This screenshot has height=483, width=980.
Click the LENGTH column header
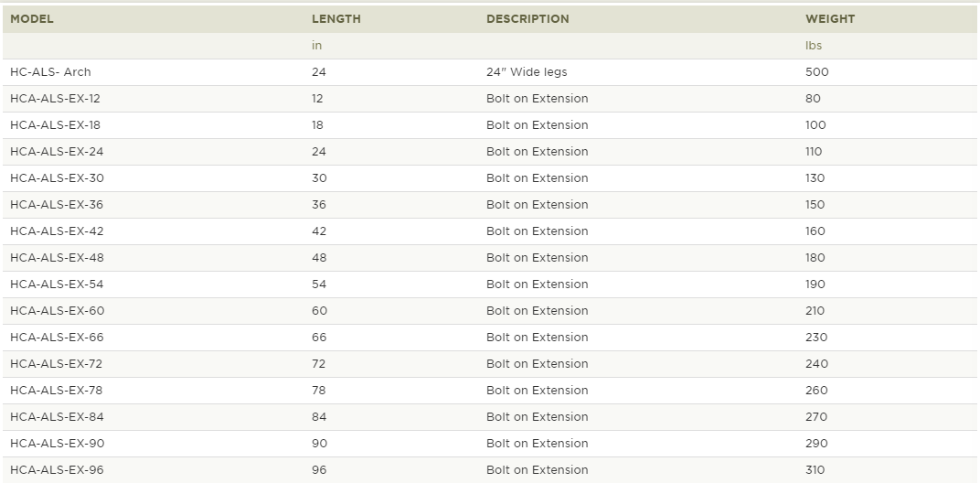click(336, 19)
